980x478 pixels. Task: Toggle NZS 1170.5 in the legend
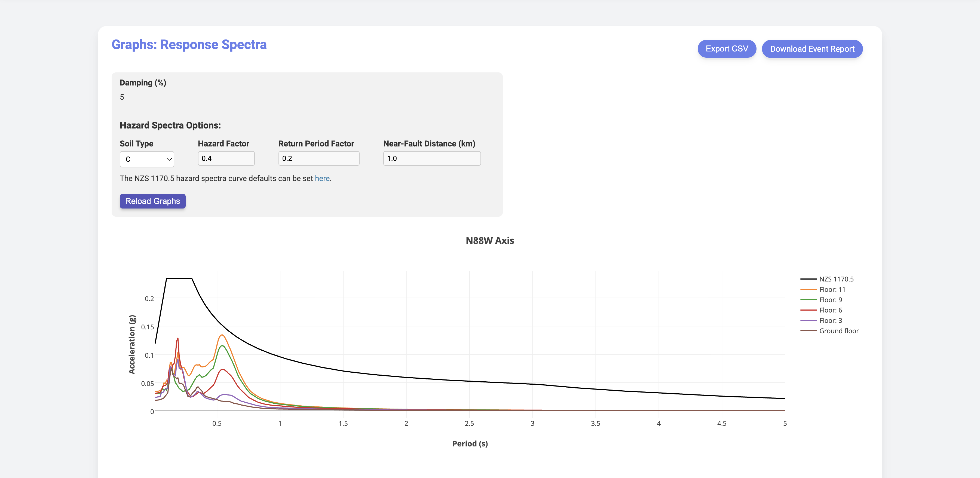(836, 279)
